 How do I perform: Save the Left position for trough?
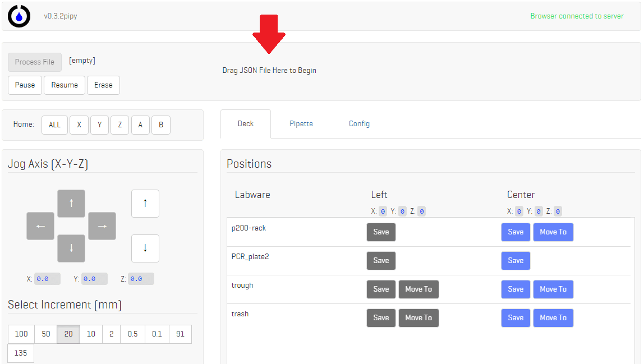[x=381, y=289]
